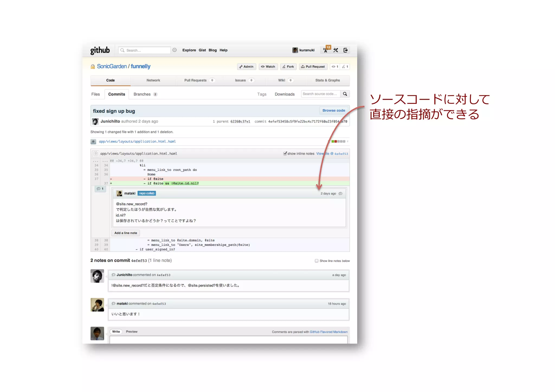The image size is (555, 392).
Task: Open the SonicGarden owner link
Action: point(112,66)
